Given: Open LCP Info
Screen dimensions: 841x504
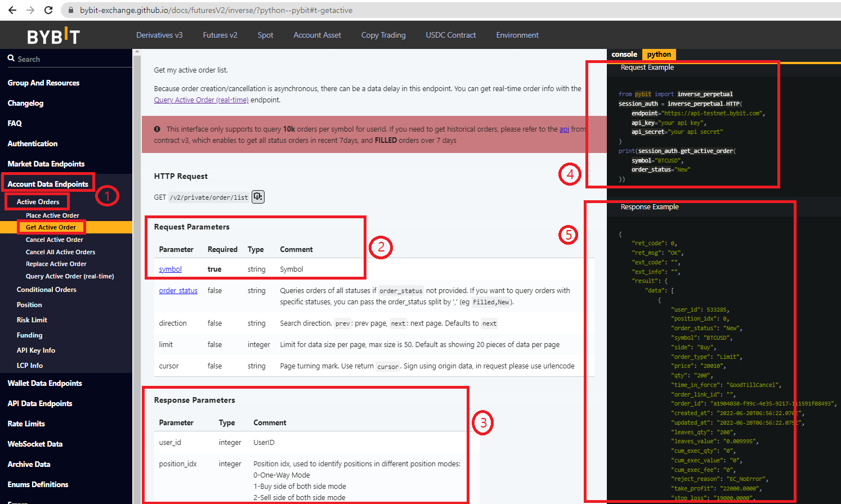Looking at the screenshot, I should pos(29,366).
